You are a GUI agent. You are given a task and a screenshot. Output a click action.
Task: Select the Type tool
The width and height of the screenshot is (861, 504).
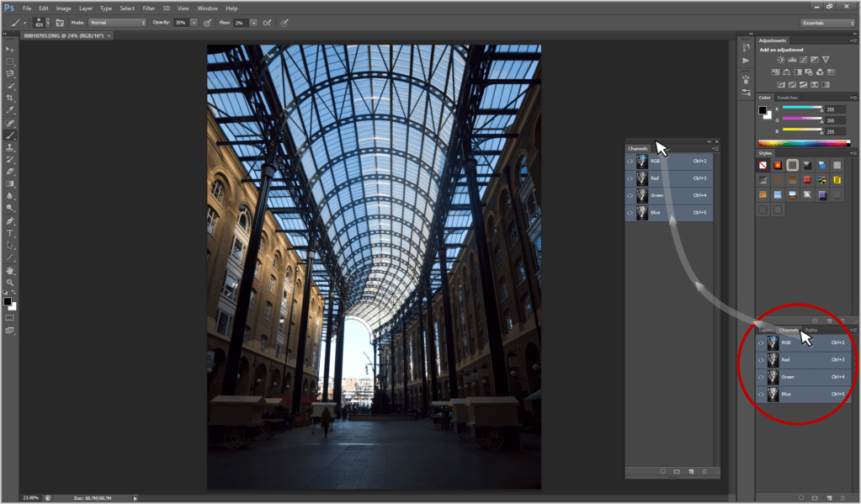[x=10, y=233]
